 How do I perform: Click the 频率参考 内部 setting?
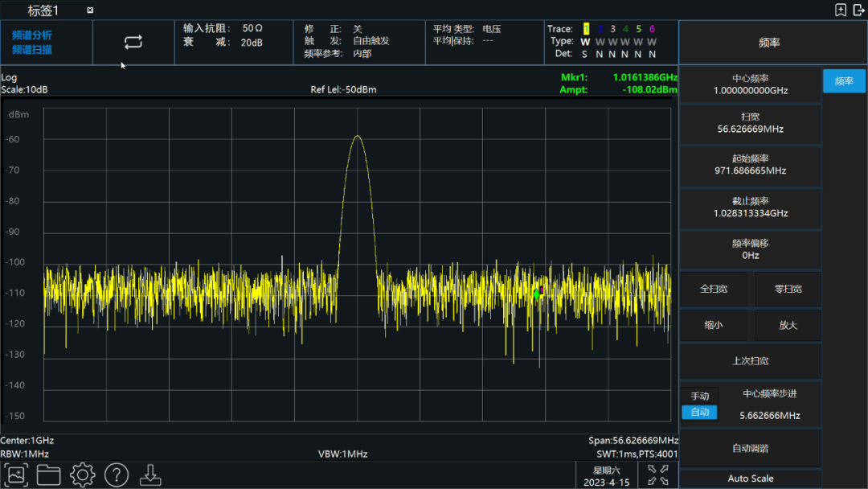(338, 54)
